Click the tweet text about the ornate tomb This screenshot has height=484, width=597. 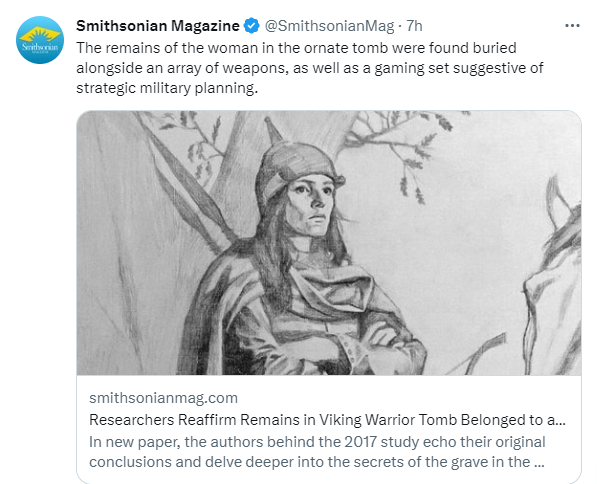tap(310, 68)
